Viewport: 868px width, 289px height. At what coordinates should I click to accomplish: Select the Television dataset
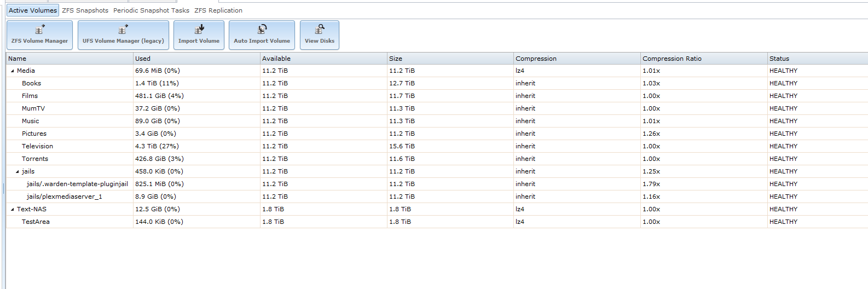(437, 146)
